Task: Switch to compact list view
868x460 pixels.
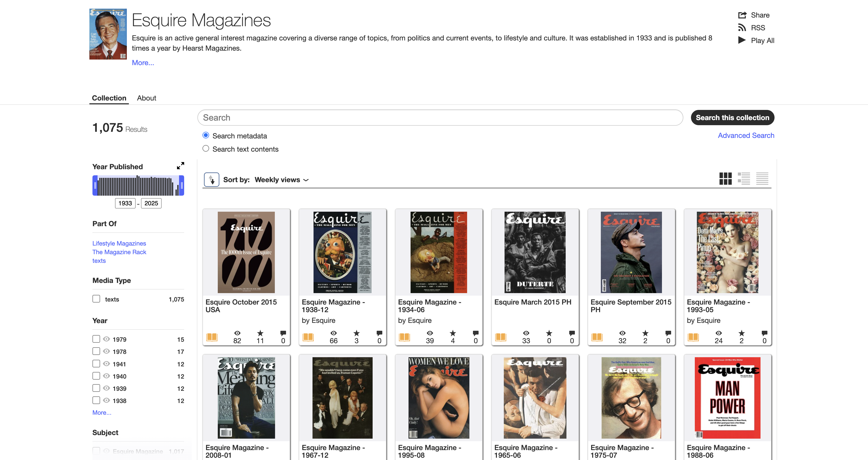Action: 762,179
